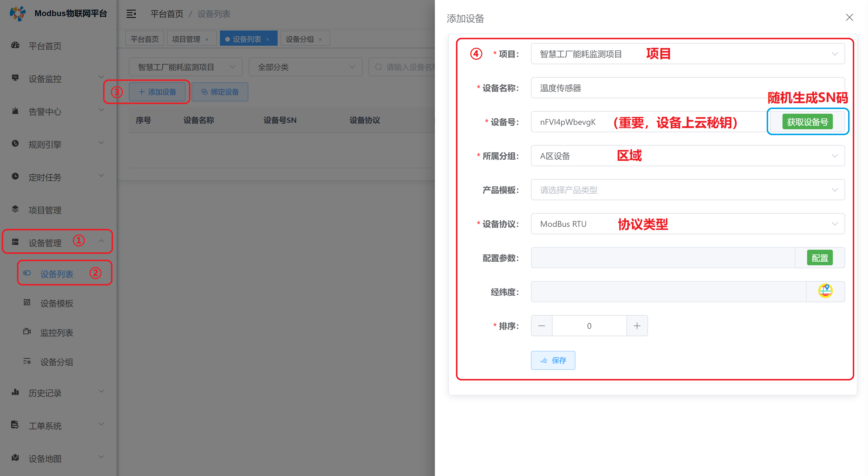Switch to the 设备分组 tab
This screenshot has height=476, width=868.
[x=305, y=39]
